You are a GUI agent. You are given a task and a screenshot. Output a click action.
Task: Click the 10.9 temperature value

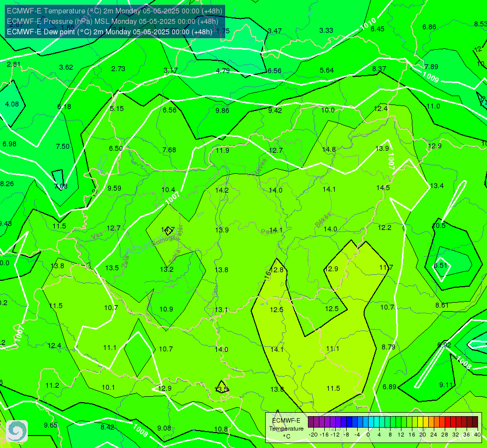pyautogui.click(x=166, y=309)
